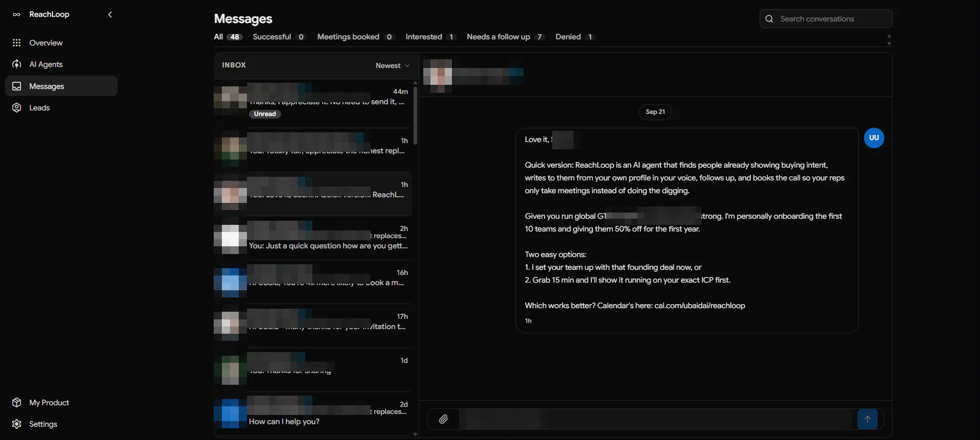Collapse the sidebar with the chevron arrow
Image resolution: width=980 pixels, height=440 pixels.
click(x=110, y=14)
